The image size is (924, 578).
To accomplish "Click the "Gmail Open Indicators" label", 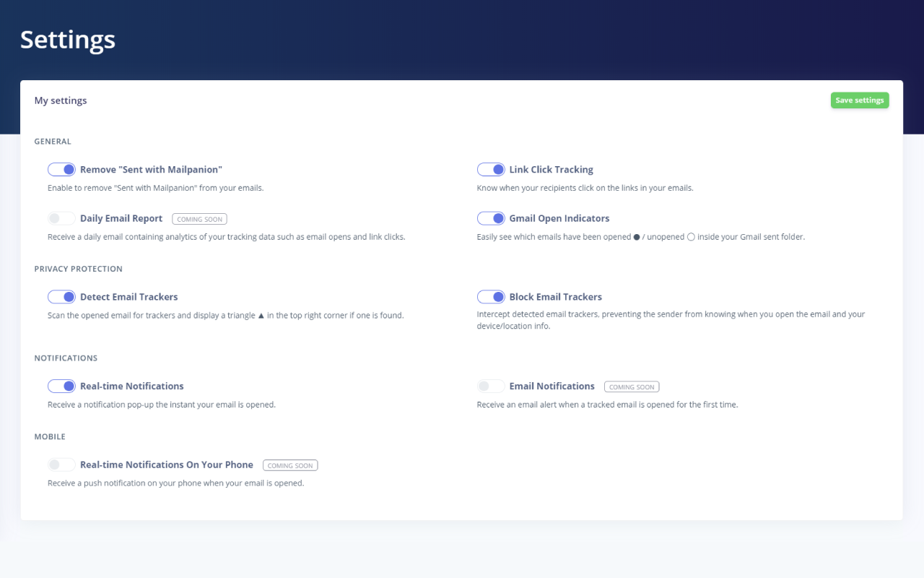I will [x=559, y=218].
